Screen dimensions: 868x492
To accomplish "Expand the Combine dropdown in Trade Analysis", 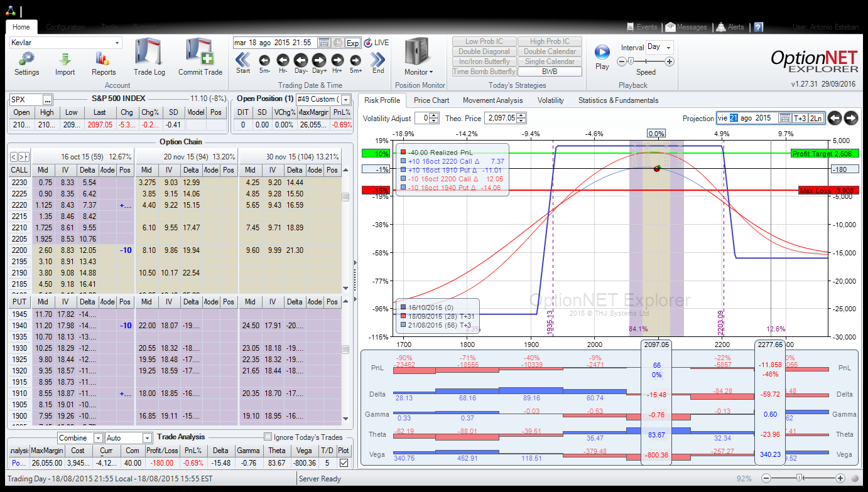I will [x=98, y=438].
